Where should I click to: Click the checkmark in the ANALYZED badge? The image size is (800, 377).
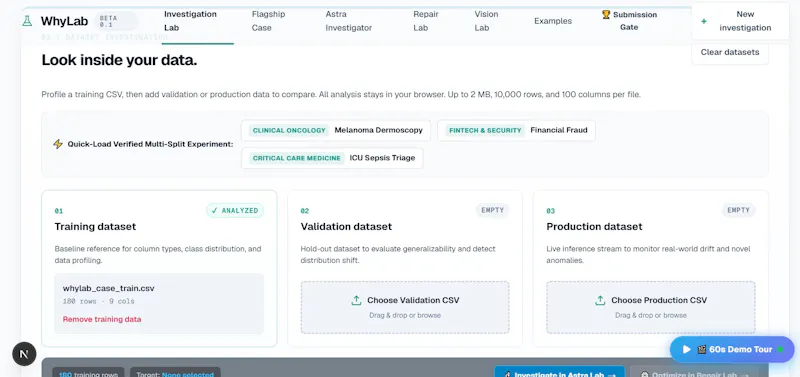[214, 210]
